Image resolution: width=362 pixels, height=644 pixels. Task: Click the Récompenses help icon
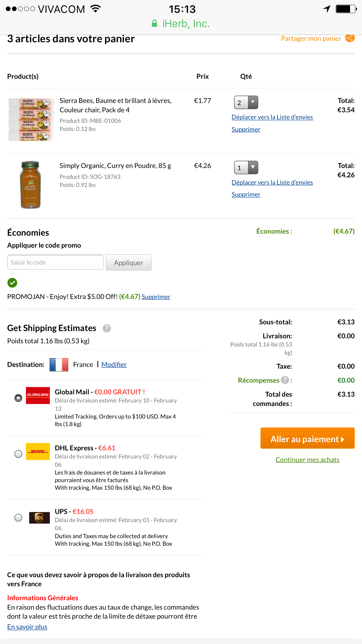pyautogui.click(x=285, y=380)
